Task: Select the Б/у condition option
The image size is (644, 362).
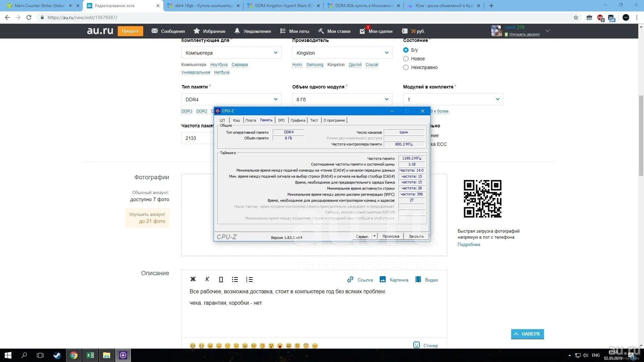Action: 406,50
